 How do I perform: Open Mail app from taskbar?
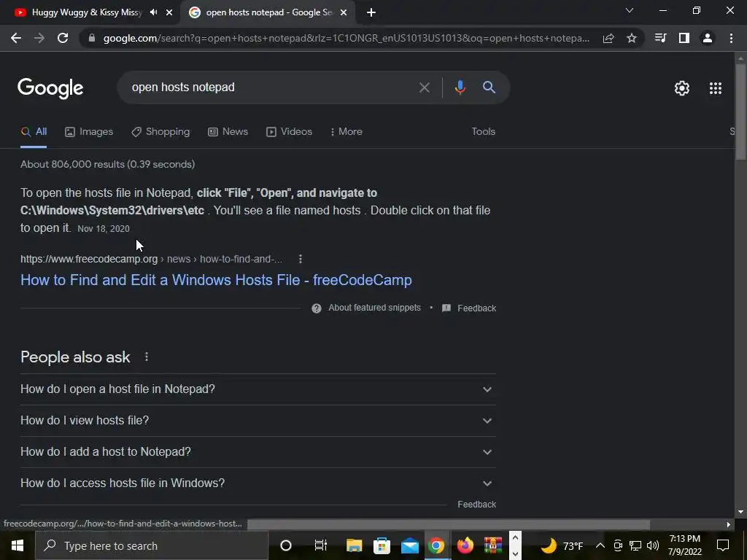coord(409,545)
